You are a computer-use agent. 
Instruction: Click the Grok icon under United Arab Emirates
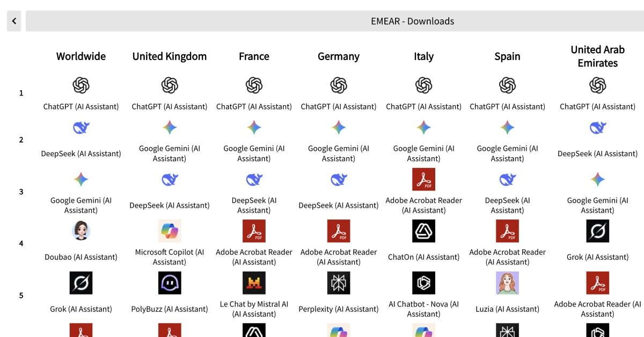click(597, 231)
